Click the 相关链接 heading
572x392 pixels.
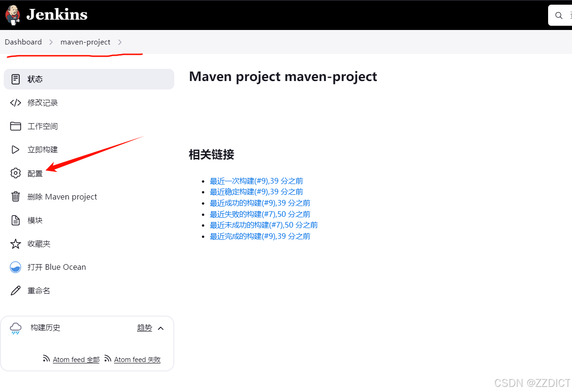(211, 155)
